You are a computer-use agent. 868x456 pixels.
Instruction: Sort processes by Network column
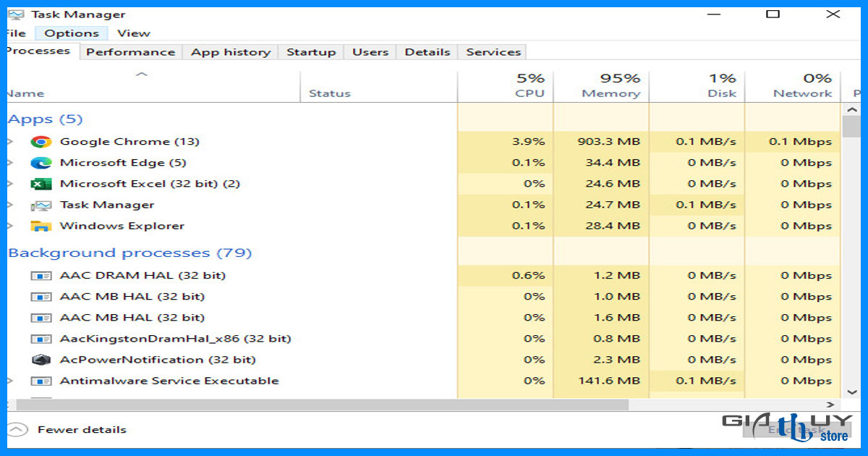click(x=793, y=87)
